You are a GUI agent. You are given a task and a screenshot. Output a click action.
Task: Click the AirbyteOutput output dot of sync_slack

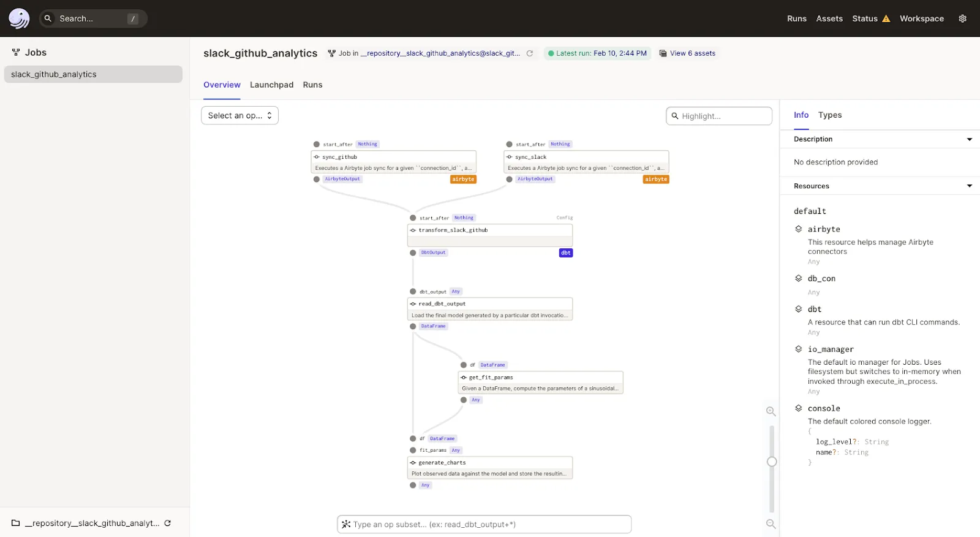pos(509,179)
